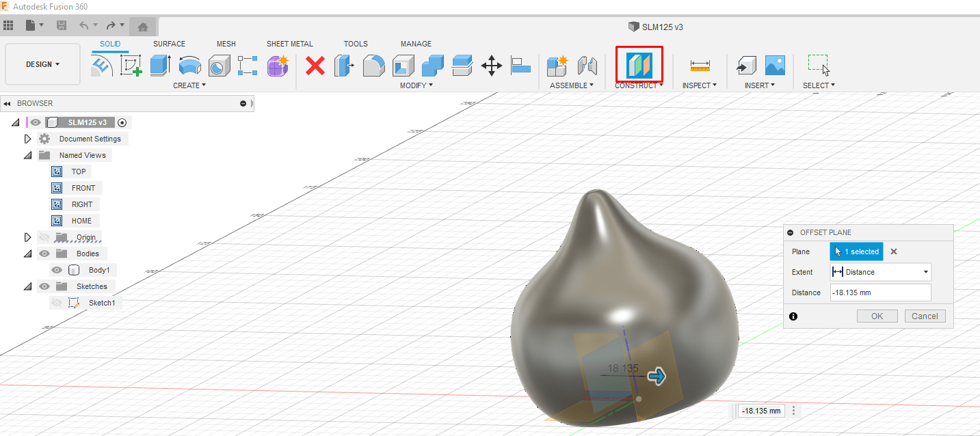Select the Move/Copy arrows tool
The height and width of the screenshot is (436, 980).
pyautogui.click(x=492, y=66)
